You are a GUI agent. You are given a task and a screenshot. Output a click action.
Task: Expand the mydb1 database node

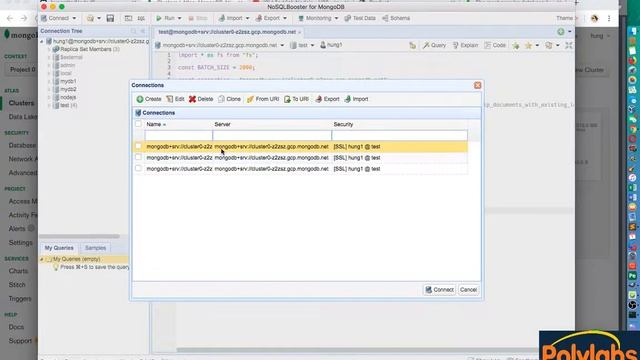click(x=49, y=81)
